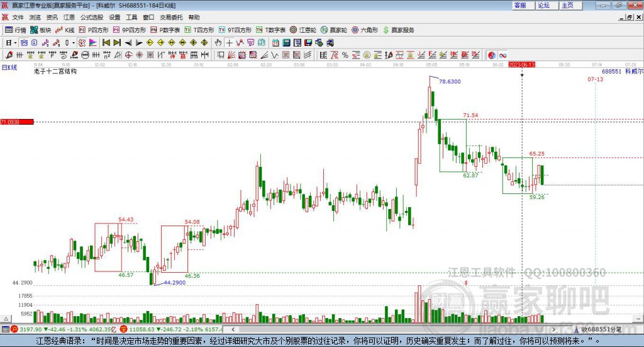Select the hand pan tool
The height and width of the screenshot is (347, 644).
[x=218, y=43]
